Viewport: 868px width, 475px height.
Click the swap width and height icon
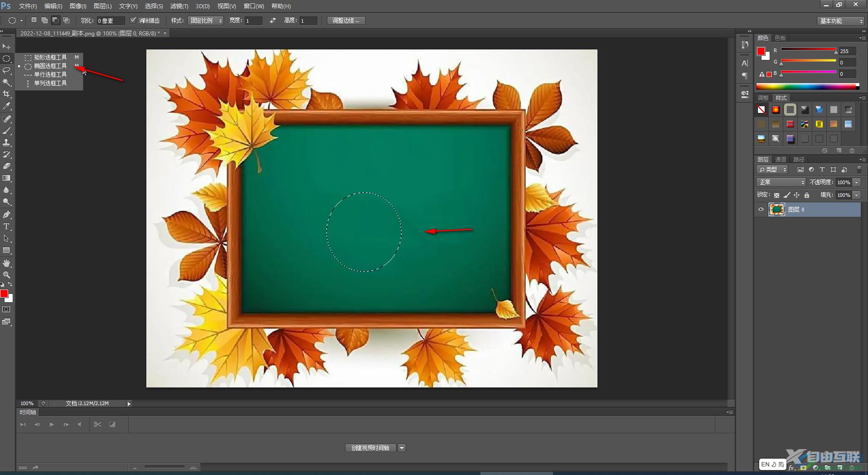click(x=272, y=20)
